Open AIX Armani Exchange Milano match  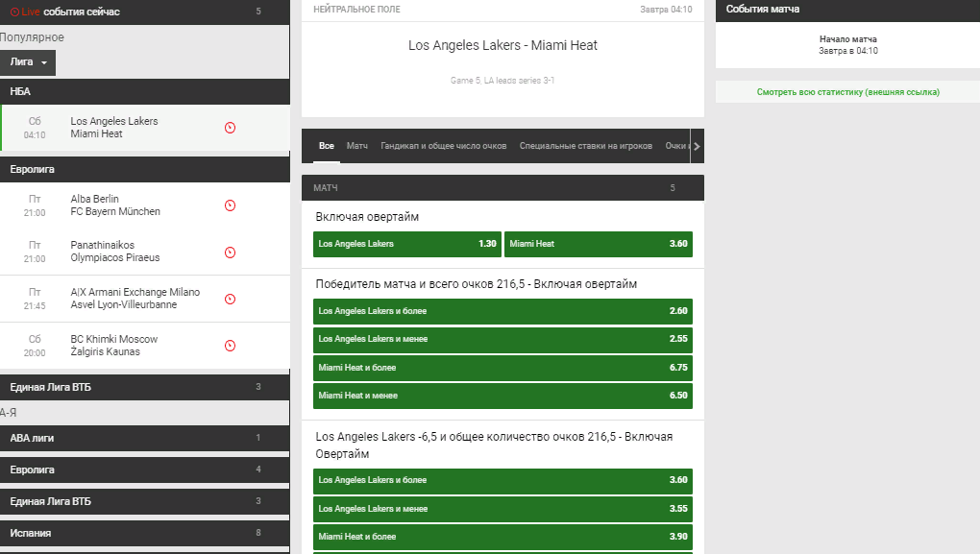click(145, 299)
